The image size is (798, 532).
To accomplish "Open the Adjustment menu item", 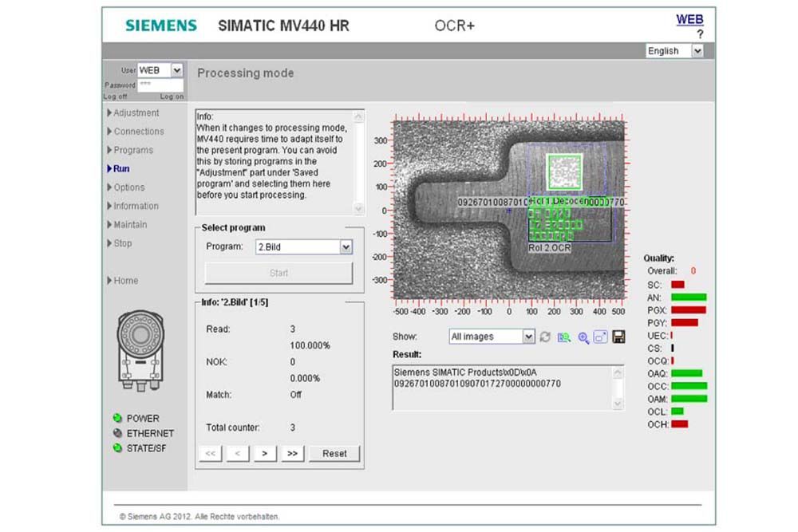I will 136,113.
